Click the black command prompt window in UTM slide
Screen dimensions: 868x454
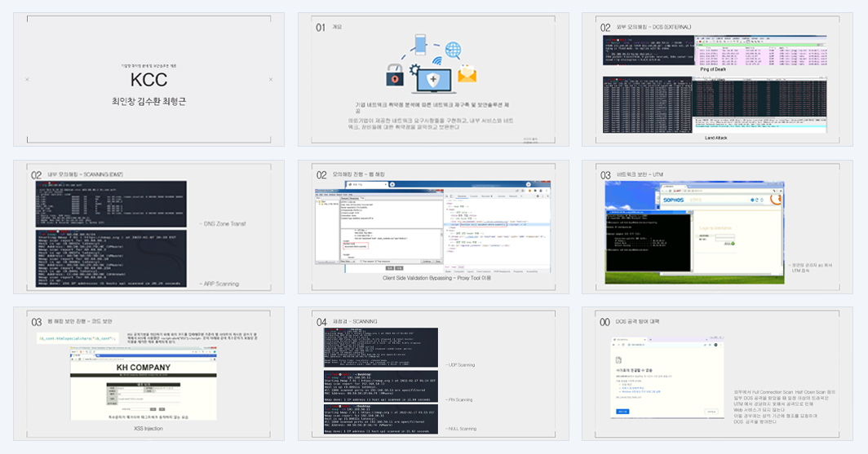[x=649, y=240]
